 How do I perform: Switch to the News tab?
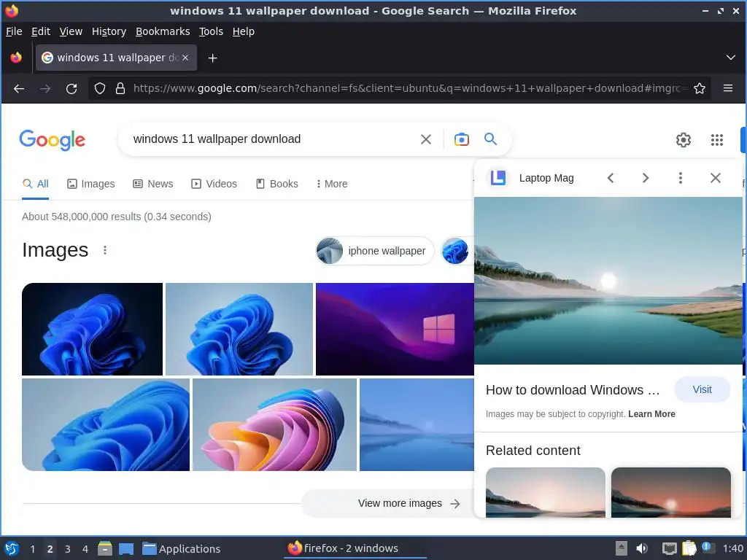[153, 184]
